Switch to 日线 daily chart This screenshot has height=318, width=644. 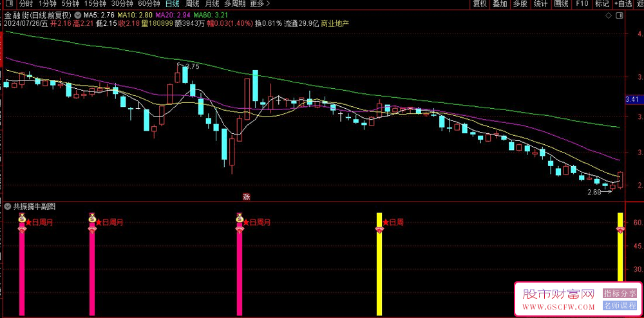click(x=172, y=4)
